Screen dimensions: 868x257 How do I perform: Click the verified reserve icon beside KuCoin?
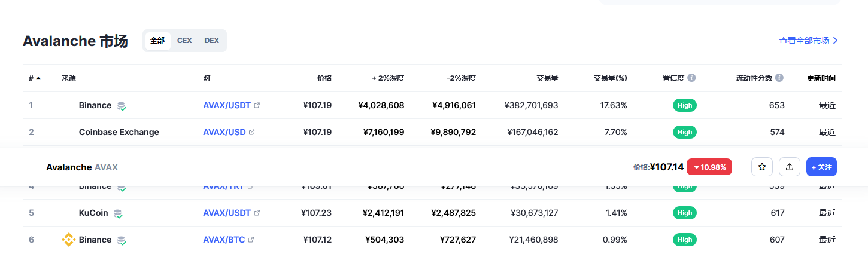119,213
